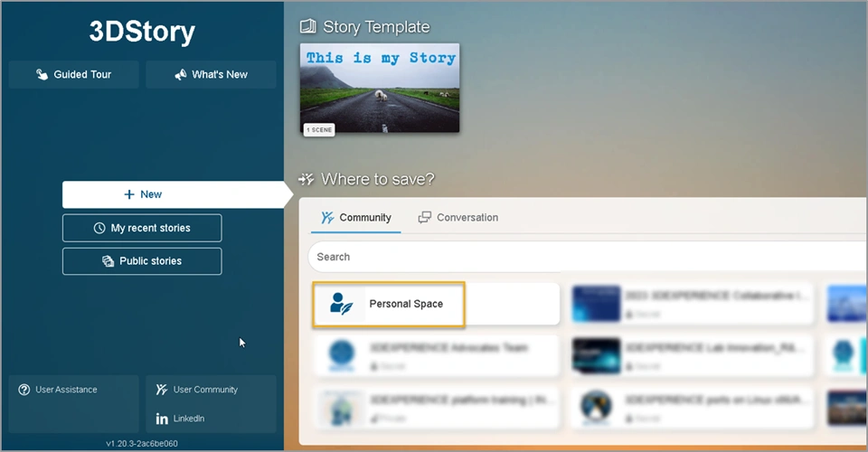Start the Guided Tour
This screenshot has width=868, height=452.
(73, 75)
